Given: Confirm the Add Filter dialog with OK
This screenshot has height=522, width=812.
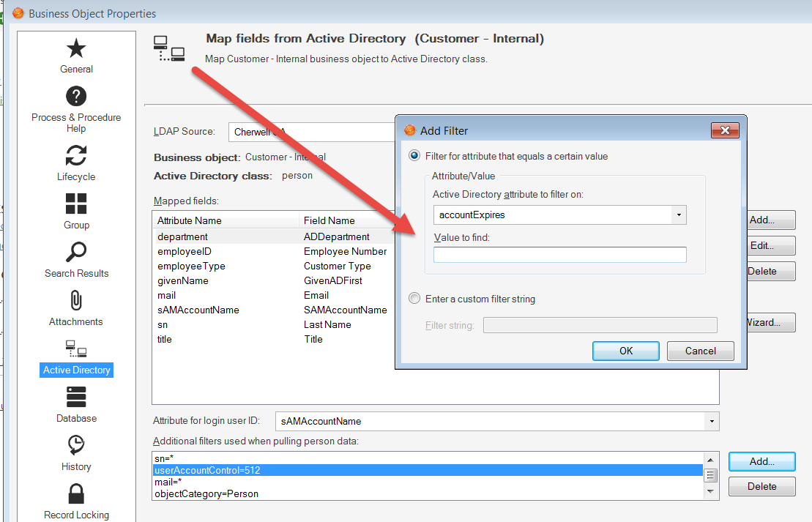Looking at the screenshot, I should [x=625, y=351].
